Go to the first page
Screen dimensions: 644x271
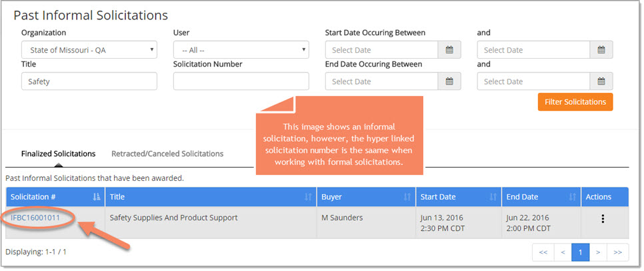coord(543,252)
